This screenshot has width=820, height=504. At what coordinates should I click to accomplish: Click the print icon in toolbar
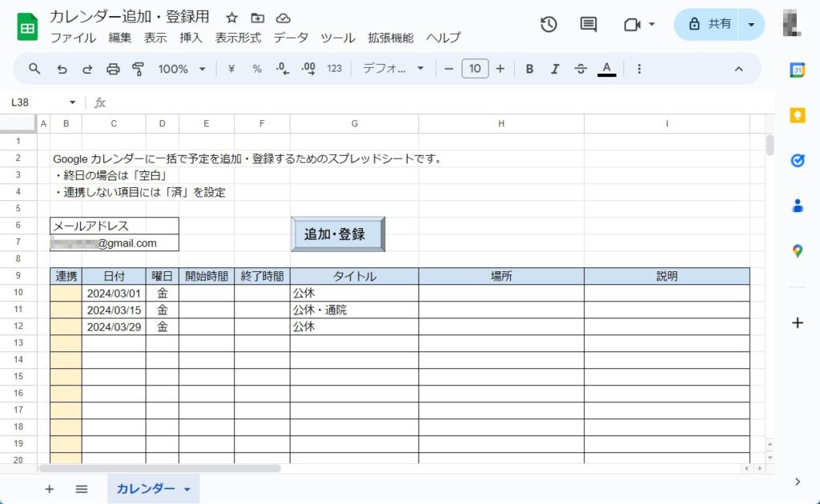113,69
